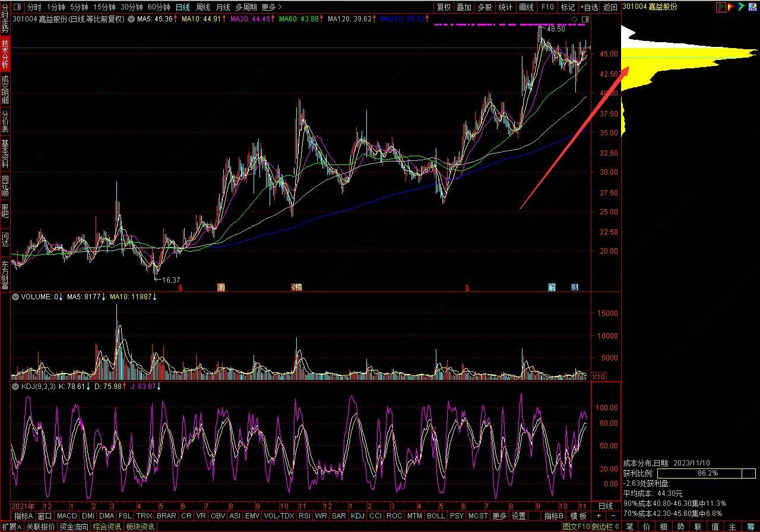
Task: Click the diamond marker icon above the chart
Action: click(574, 20)
